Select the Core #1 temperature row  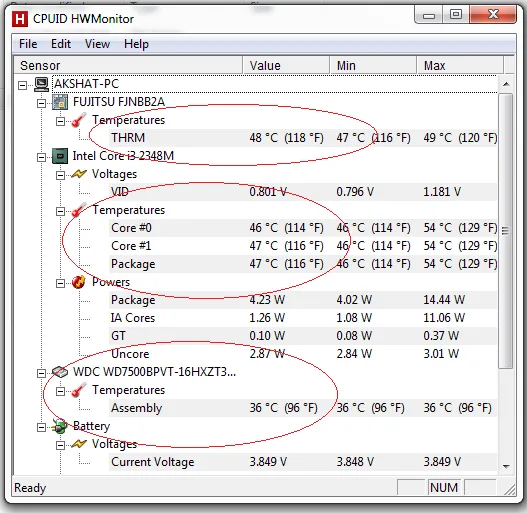[302, 246]
